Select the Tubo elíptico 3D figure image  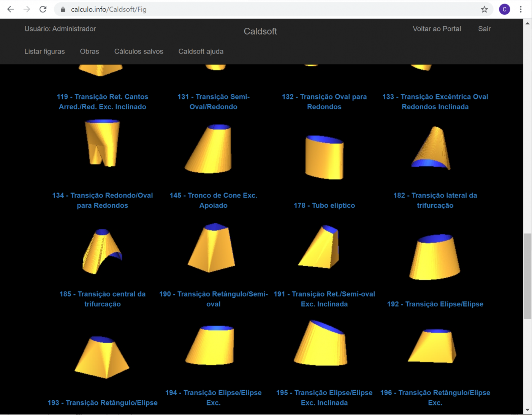pyautogui.click(x=324, y=157)
